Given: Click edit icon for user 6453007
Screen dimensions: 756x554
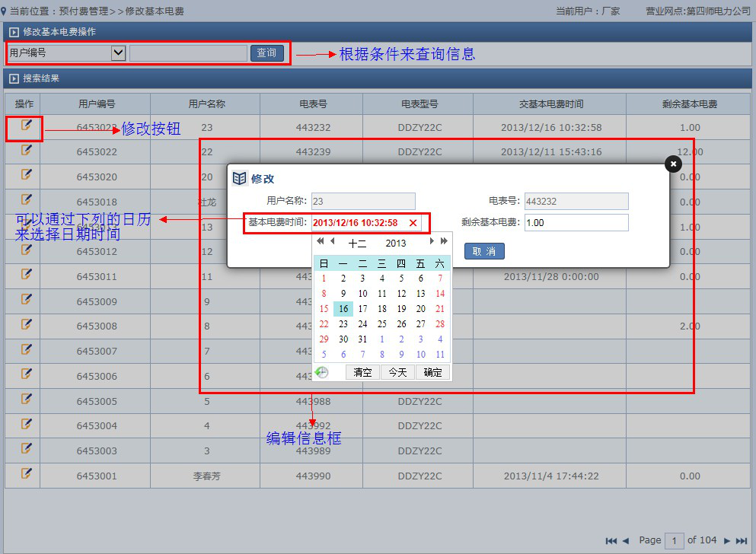Looking at the screenshot, I should pos(26,350).
